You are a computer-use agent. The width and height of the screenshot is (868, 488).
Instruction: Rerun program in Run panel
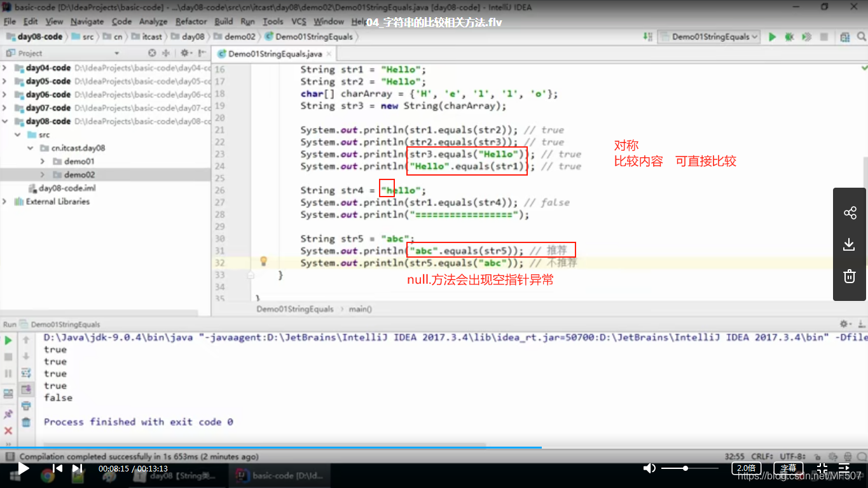(x=8, y=340)
